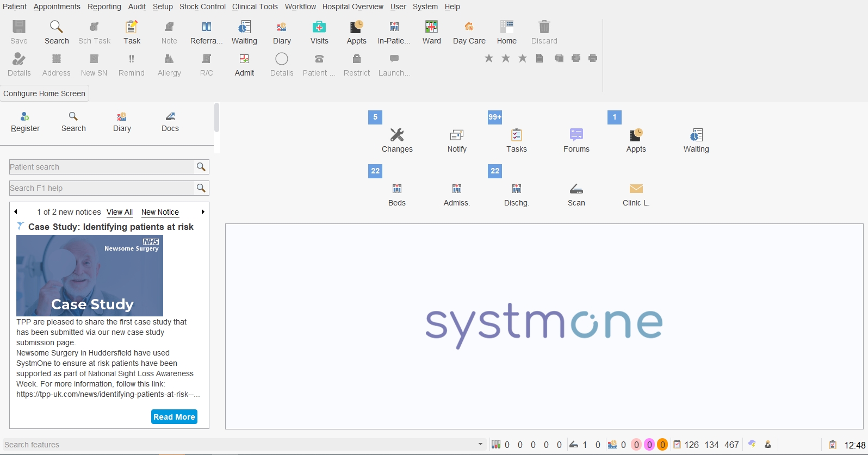Open the Day Care toolbar icon
Screen dimensions: 868x455
(469, 32)
